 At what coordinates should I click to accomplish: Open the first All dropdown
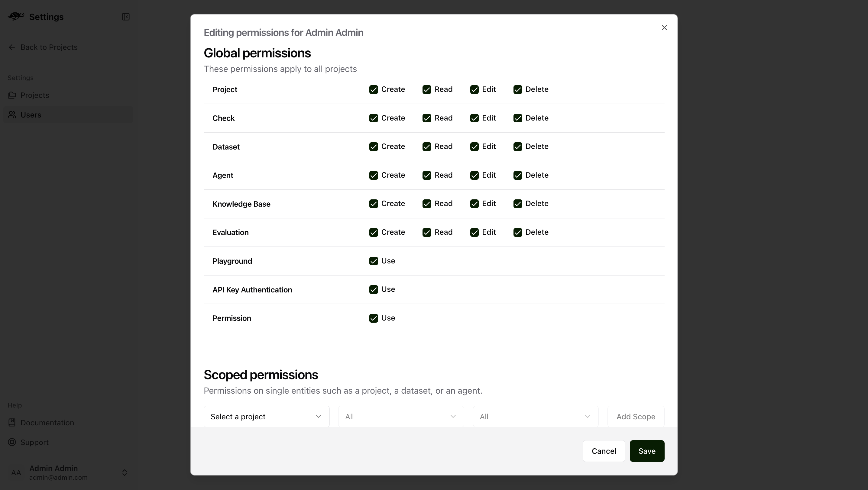click(401, 417)
